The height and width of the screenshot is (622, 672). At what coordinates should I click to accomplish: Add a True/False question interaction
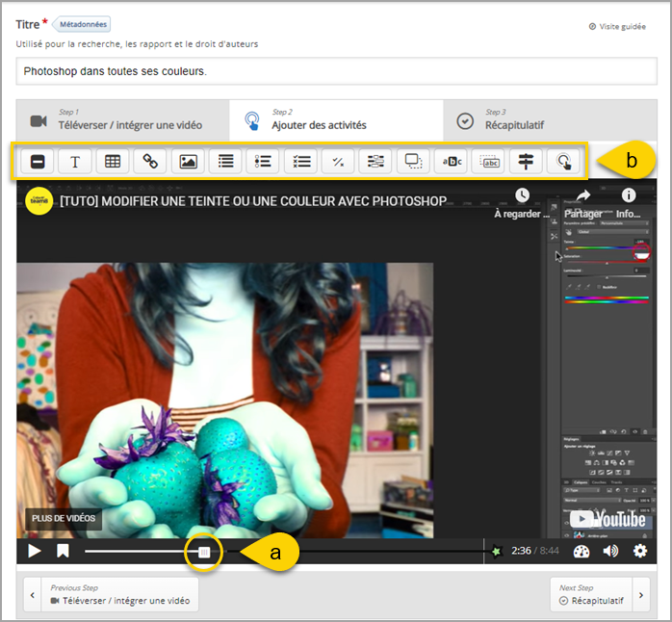(338, 162)
